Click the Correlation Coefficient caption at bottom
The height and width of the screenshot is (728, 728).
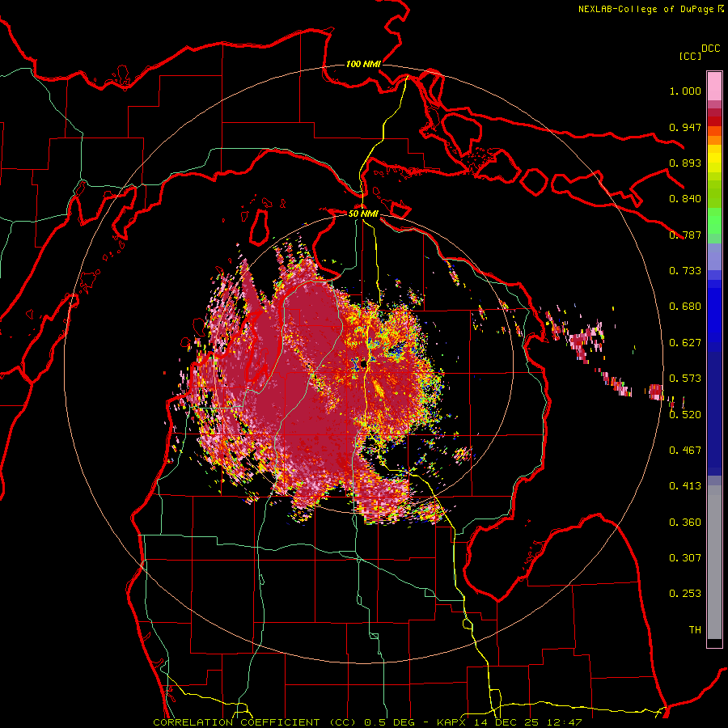367,722
